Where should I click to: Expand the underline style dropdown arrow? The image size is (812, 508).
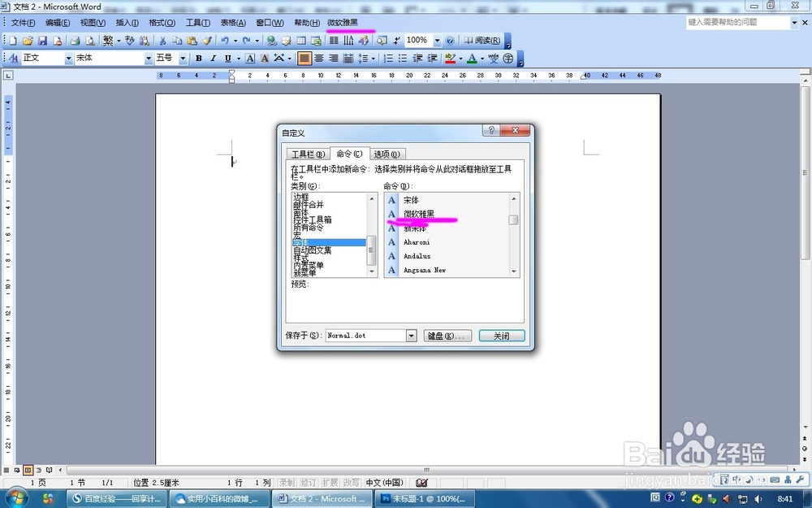[238, 58]
